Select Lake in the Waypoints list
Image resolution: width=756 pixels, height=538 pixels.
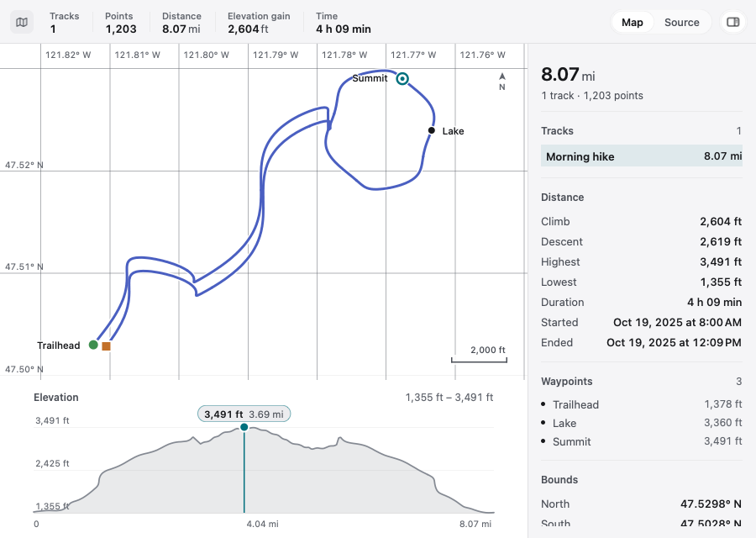pos(641,423)
